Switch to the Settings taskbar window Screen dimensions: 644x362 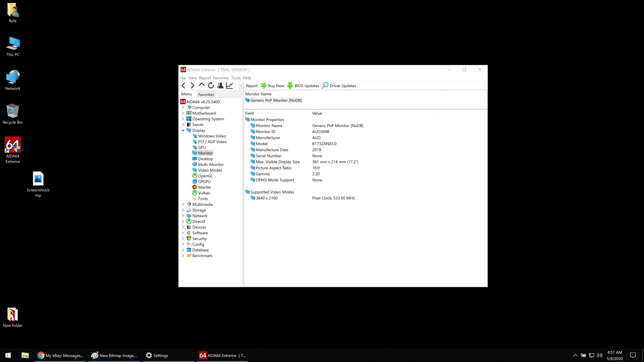click(168, 355)
